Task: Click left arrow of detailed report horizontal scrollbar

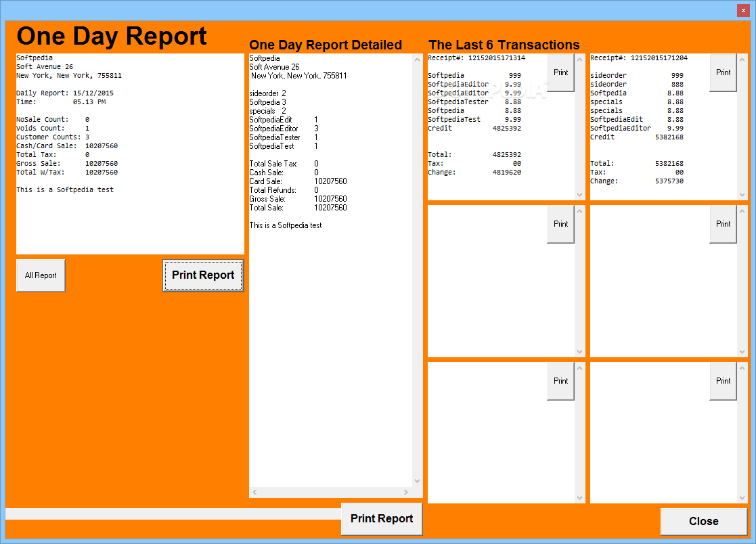Action: point(254,492)
